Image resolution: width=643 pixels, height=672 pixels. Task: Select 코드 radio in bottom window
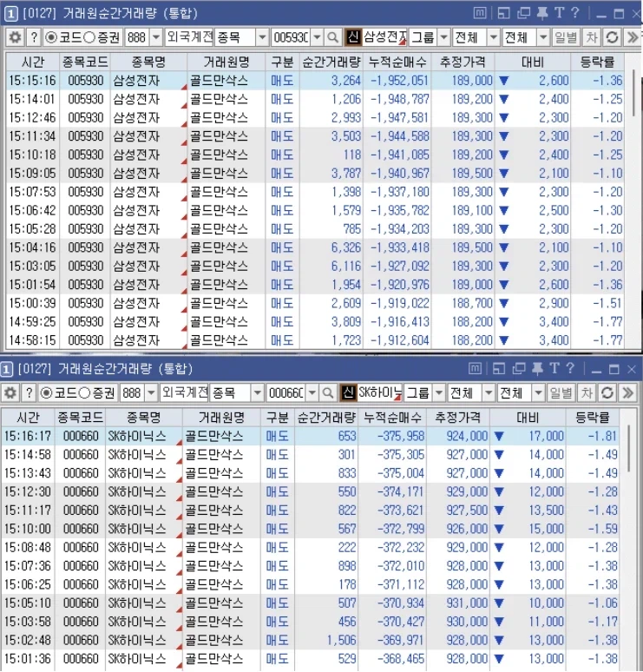click(x=46, y=393)
